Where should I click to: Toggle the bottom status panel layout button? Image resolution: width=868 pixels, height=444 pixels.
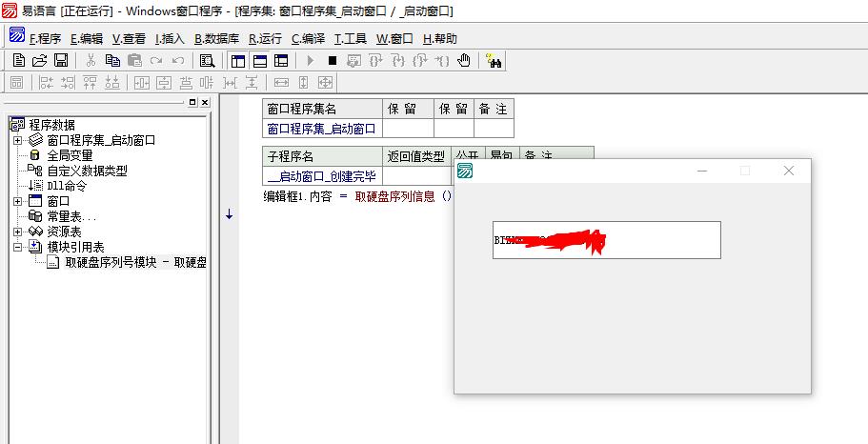pos(259,61)
